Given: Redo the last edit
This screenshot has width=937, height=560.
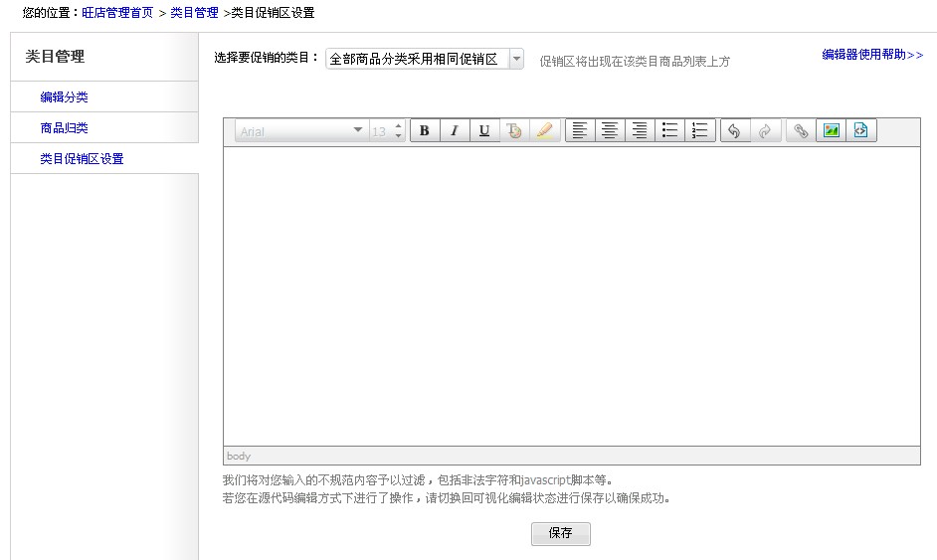Looking at the screenshot, I should point(765,131).
